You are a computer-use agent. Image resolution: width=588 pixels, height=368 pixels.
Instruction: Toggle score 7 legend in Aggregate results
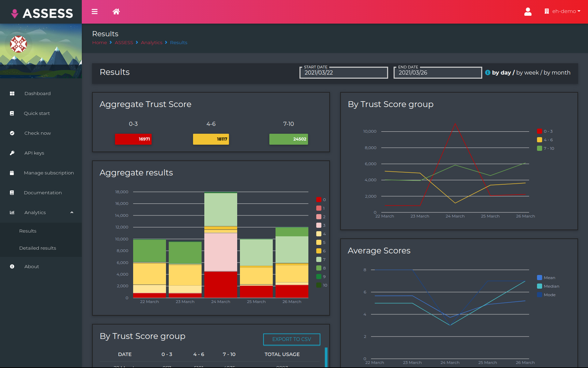click(321, 260)
